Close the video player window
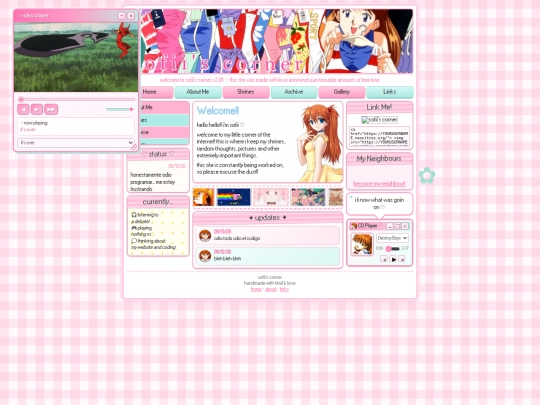Image resolution: width=540 pixels, height=405 pixels. pyautogui.click(x=131, y=16)
